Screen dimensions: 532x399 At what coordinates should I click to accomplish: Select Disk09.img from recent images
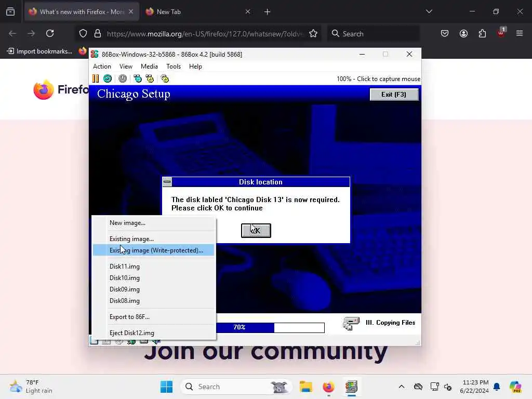pyautogui.click(x=154, y=289)
